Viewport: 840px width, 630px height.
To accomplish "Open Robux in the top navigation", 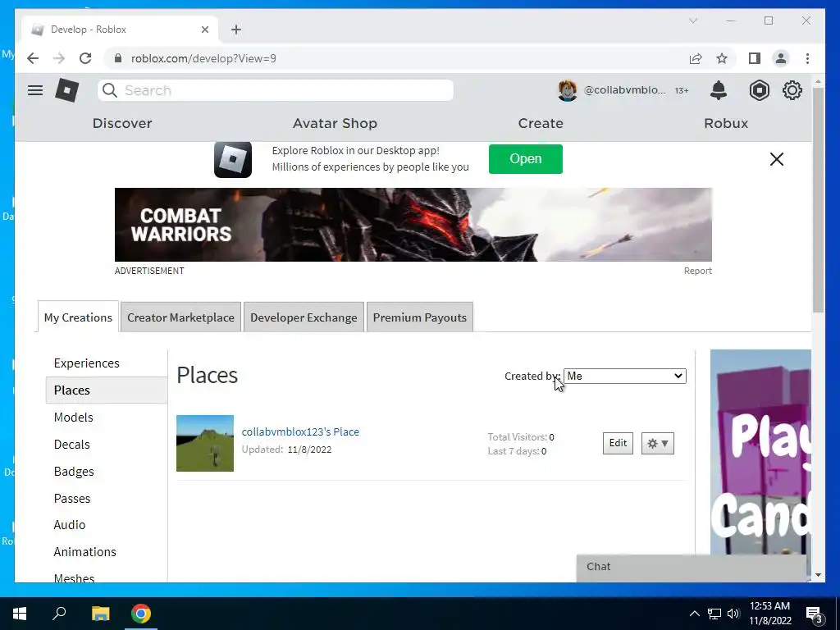I will click(x=726, y=123).
